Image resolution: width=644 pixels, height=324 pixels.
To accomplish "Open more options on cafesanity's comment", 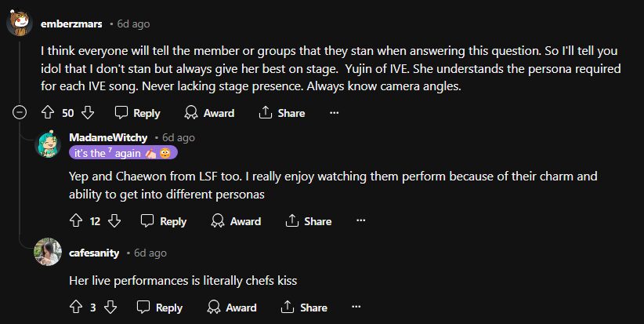I will [x=356, y=308].
